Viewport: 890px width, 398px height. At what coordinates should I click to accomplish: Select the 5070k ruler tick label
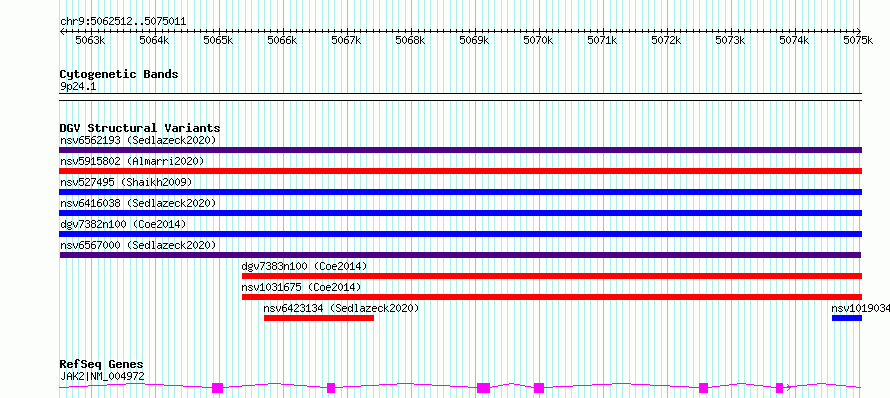pyautogui.click(x=538, y=40)
